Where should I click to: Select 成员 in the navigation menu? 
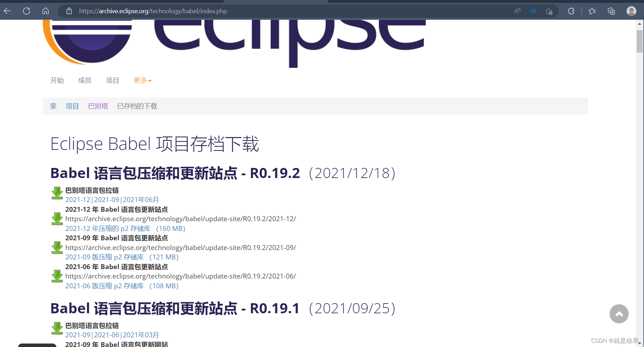[x=85, y=80]
